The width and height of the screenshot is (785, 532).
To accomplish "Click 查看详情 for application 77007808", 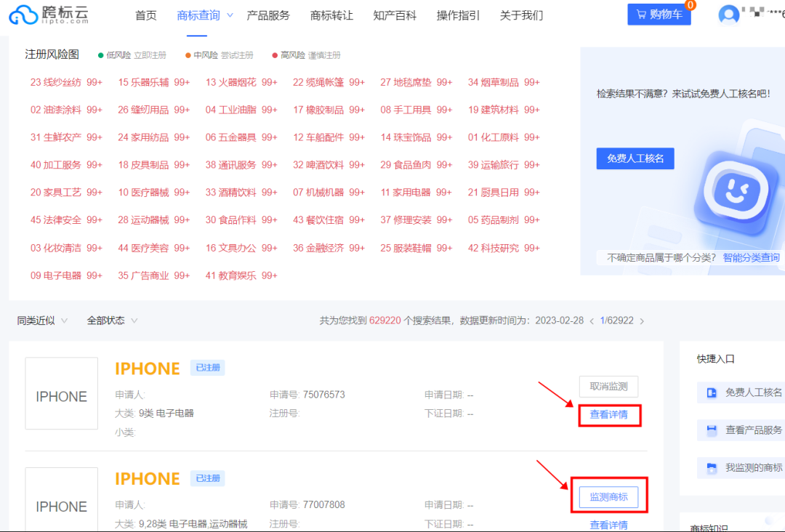I will click(x=609, y=525).
